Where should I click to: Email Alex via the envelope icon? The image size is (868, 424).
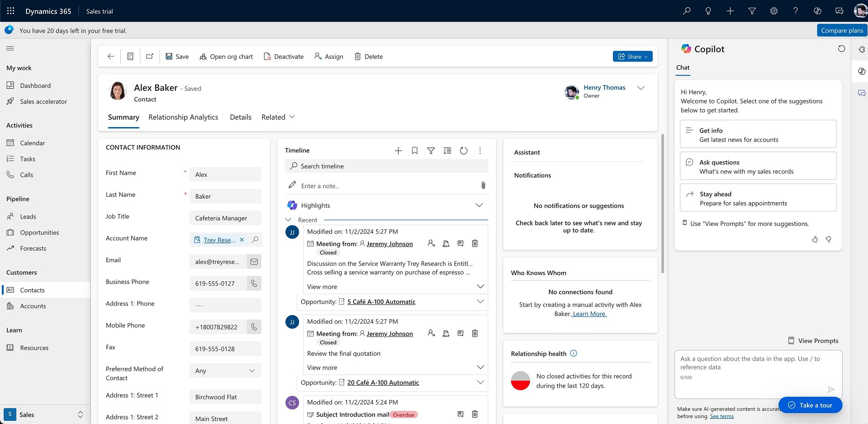tap(254, 261)
